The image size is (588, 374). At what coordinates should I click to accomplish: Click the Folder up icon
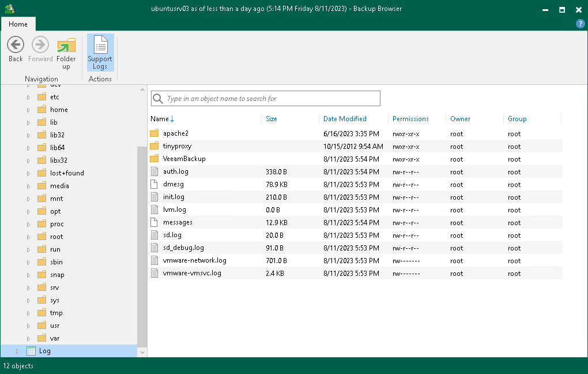point(66,44)
